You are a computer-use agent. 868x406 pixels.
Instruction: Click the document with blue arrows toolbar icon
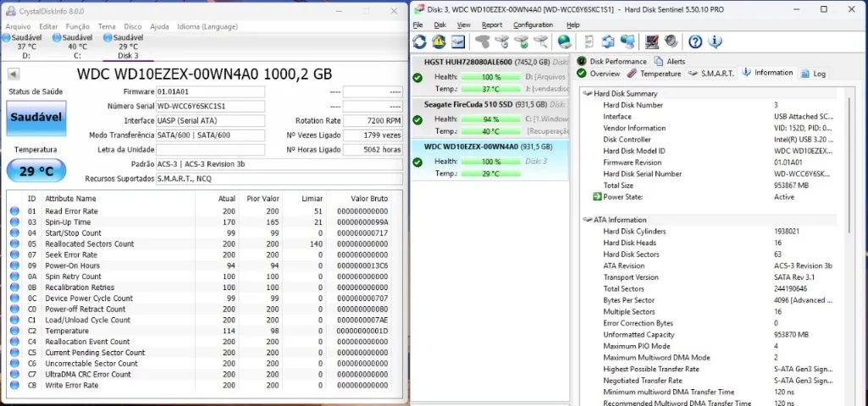click(x=608, y=41)
